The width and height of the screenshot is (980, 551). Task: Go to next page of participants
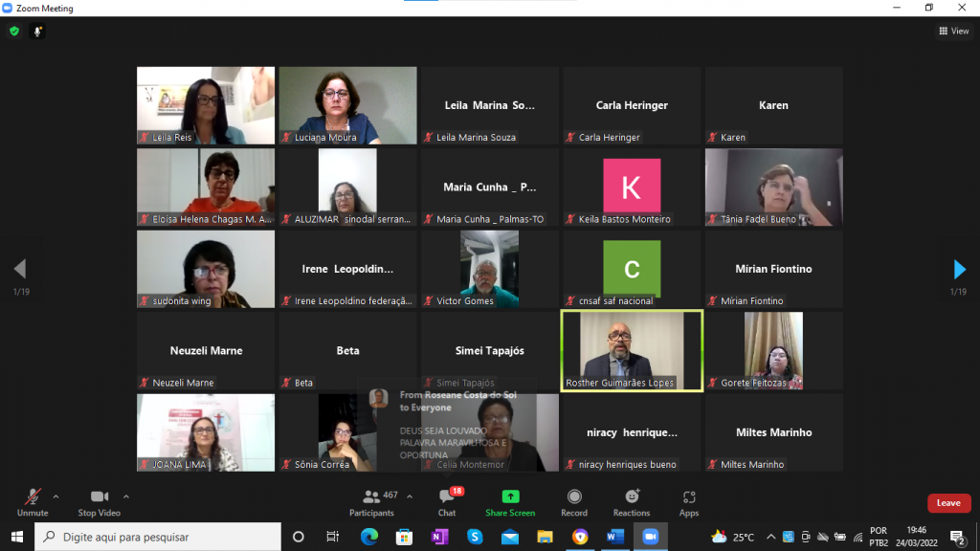click(x=959, y=270)
